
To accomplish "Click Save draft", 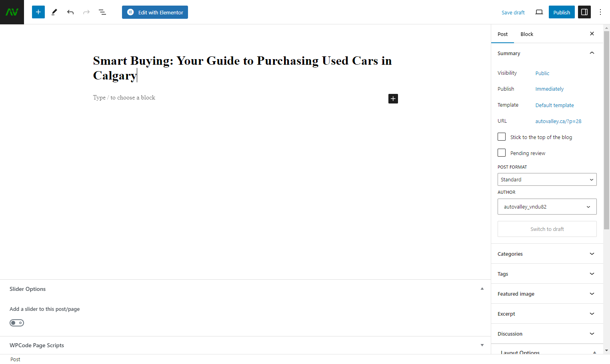I will (513, 12).
